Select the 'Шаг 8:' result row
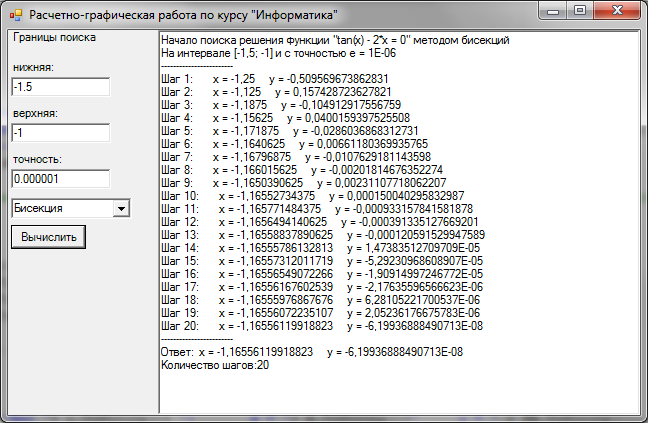Image resolution: width=648 pixels, height=423 pixels. [x=302, y=170]
